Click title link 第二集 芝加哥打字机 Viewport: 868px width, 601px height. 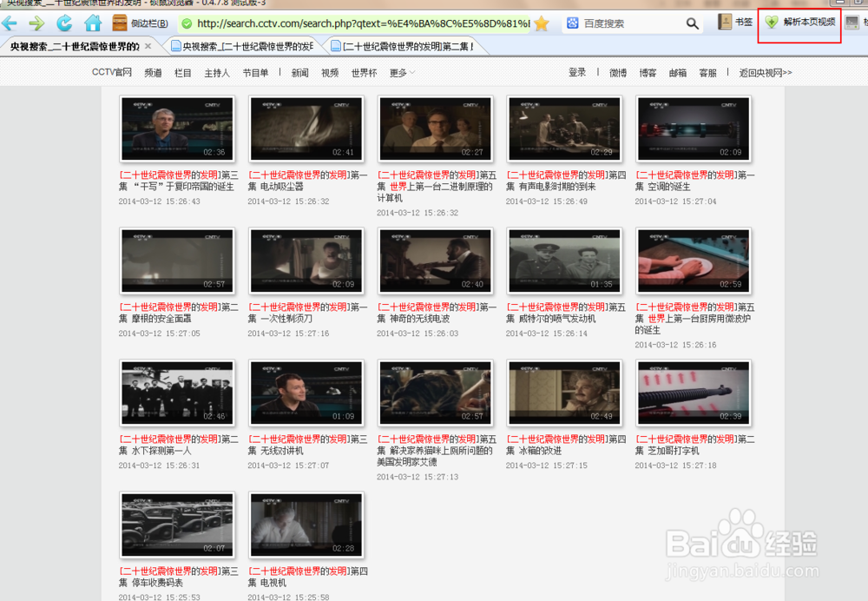pos(694,445)
